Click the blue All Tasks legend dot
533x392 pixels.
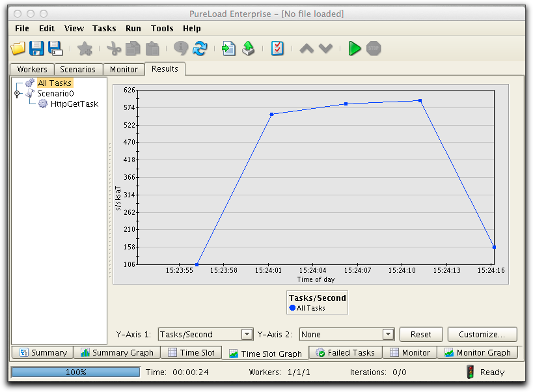click(x=292, y=308)
